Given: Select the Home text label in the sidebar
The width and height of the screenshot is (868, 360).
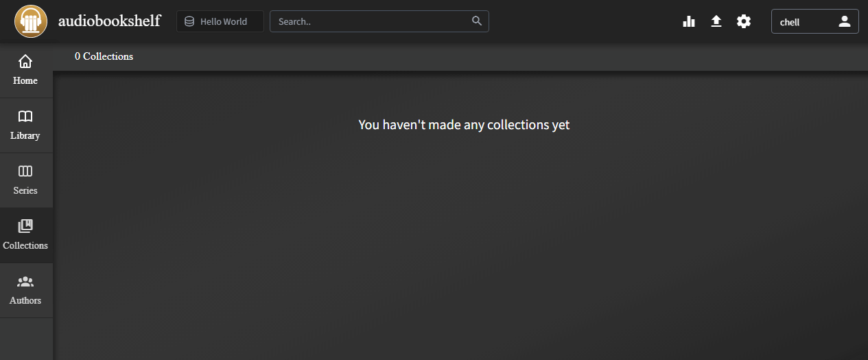Looking at the screenshot, I should pos(25,81).
